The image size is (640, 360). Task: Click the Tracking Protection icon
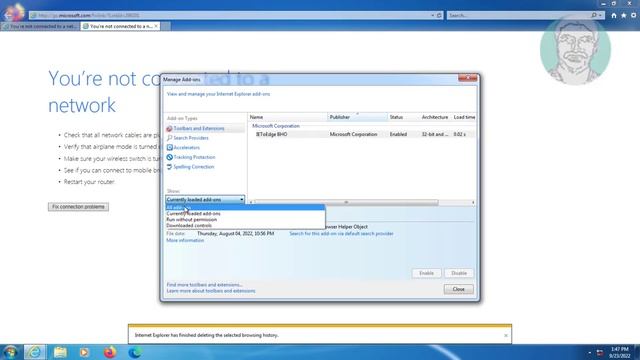click(169, 157)
